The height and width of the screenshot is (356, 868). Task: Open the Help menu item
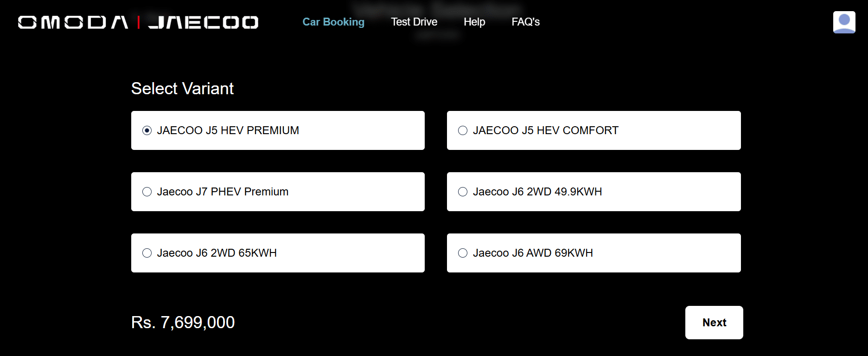click(474, 22)
